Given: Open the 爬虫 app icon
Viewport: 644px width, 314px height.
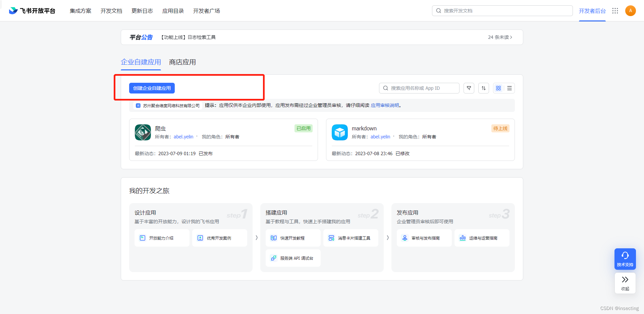Looking at the screenshot, I should coord(143,132).
